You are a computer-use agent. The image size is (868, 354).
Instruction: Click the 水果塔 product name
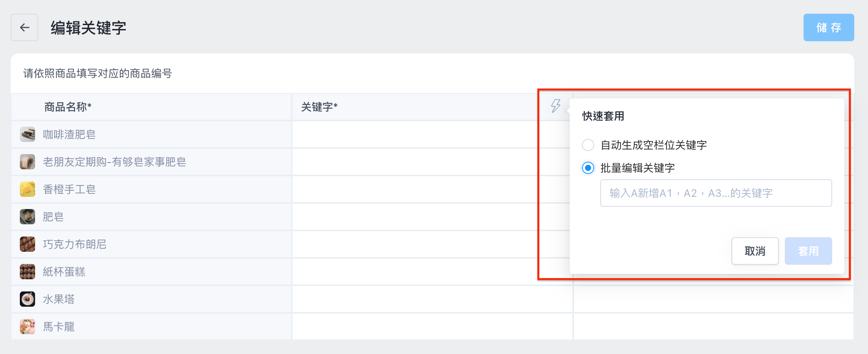pyautogui.click(x=59, y=299)
